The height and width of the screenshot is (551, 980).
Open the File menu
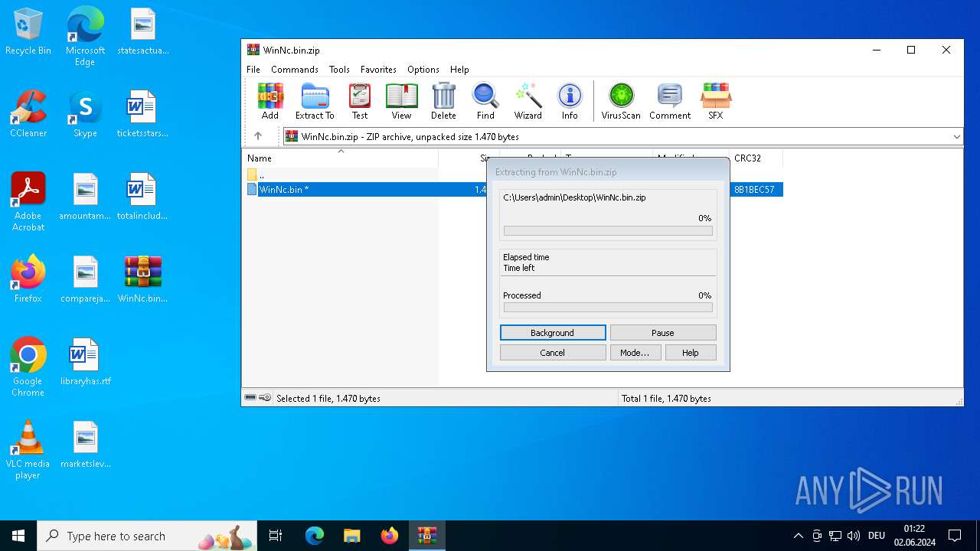[253, 69]
